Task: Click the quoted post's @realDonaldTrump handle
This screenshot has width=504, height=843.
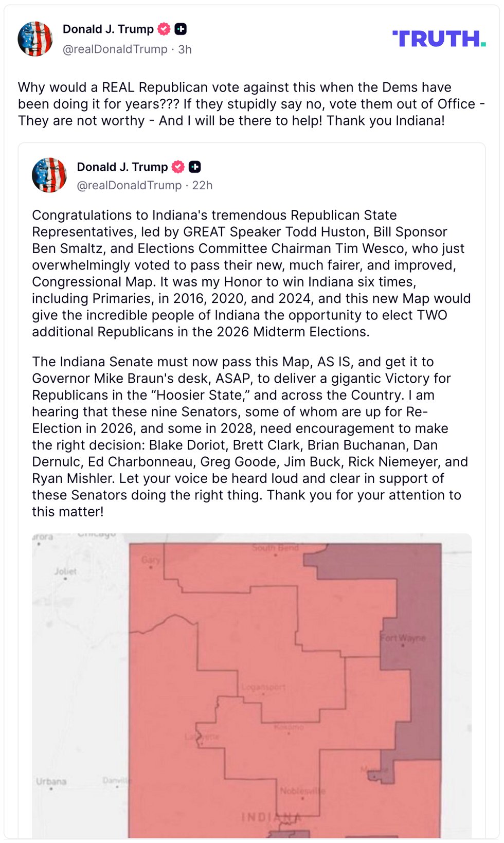Action: (129, 185)
